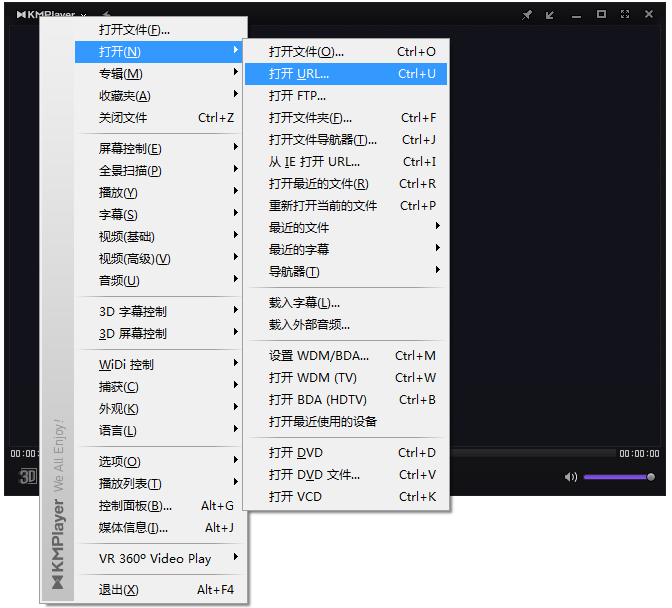Close the KMPlayer window
The image size is (672, 608).
pos(649,14)
